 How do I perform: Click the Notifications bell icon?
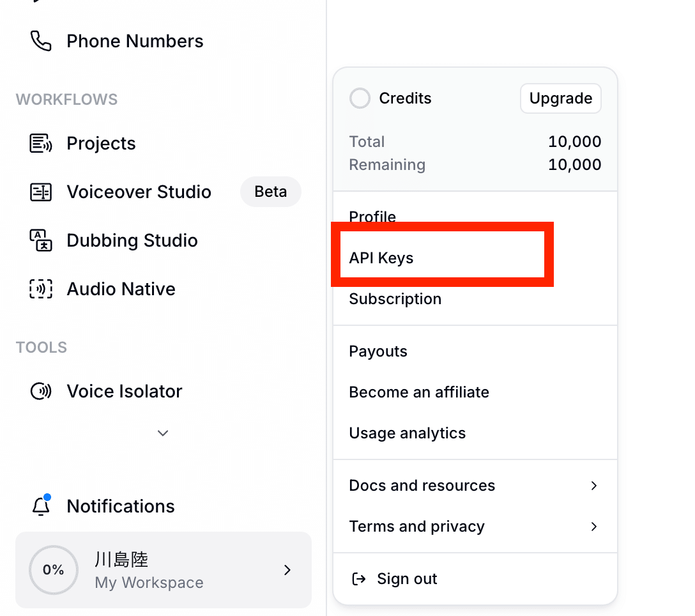(x=41, y=506)
